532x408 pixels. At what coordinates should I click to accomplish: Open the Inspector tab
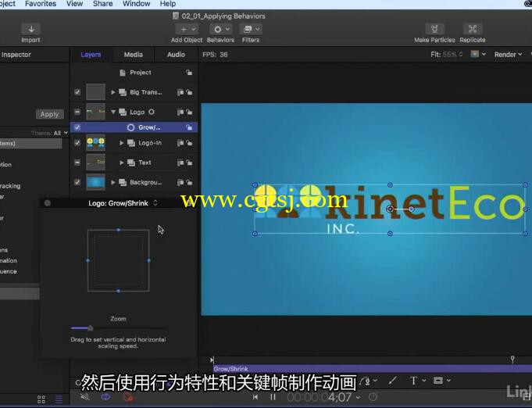click(x=16, y=55)
